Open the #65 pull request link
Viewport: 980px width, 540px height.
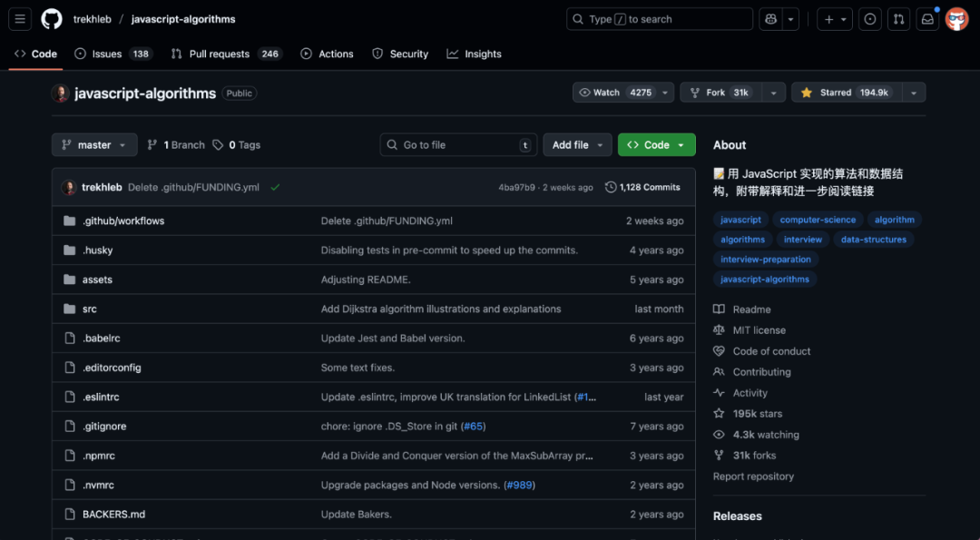click(x=473, y=427)
